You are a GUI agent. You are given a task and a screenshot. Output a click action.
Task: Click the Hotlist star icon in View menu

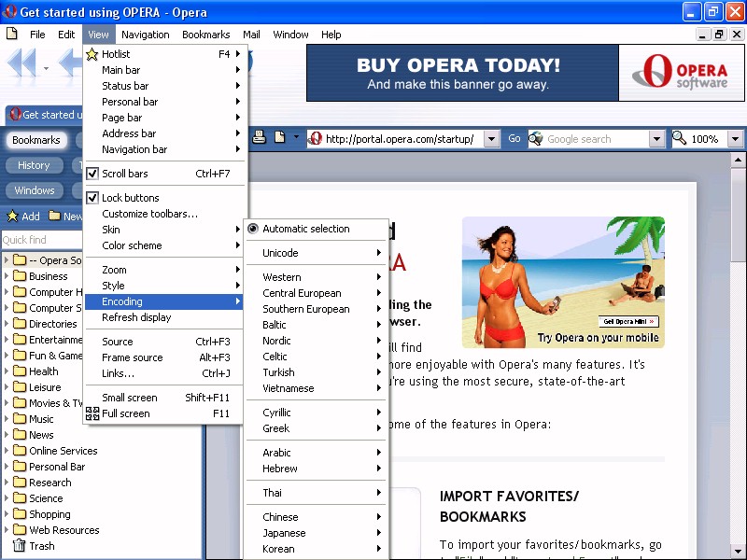coord(92,54)
